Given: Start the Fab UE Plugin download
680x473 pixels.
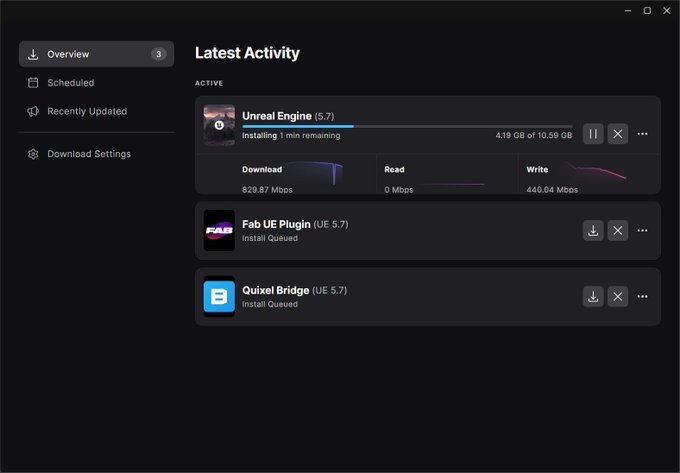Looking at the screenshot, I should click(x=593, y=231).
